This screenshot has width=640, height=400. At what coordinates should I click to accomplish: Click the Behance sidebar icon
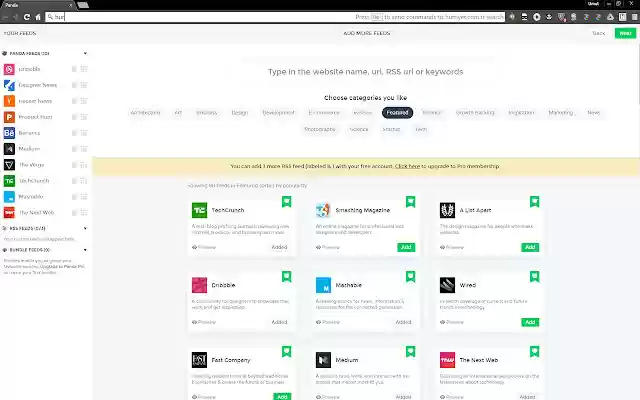(x=9, y=133)
